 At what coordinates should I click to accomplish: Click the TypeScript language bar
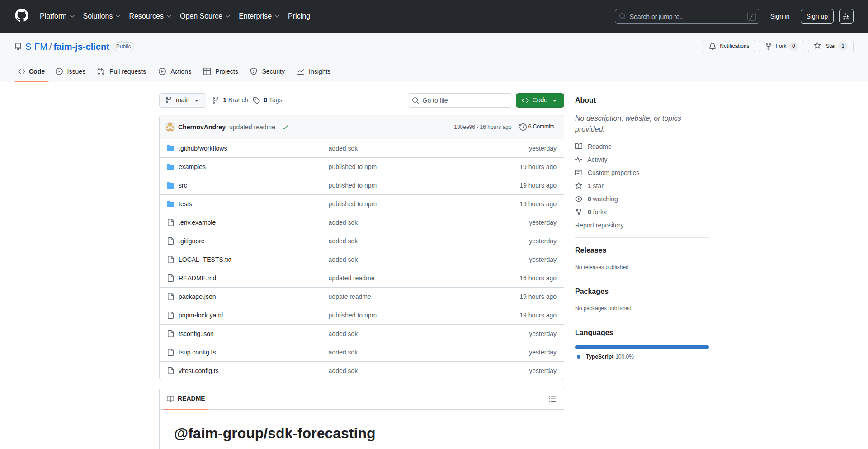[642, 347]
